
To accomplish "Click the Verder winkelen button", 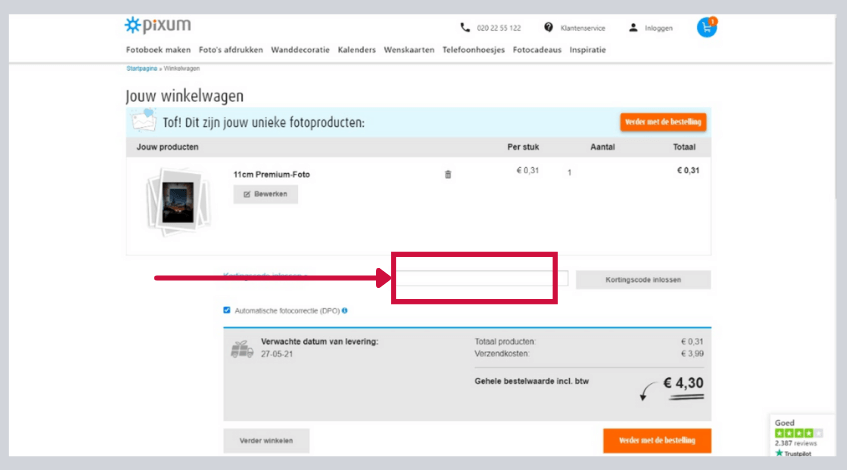I will click(265, 440).
